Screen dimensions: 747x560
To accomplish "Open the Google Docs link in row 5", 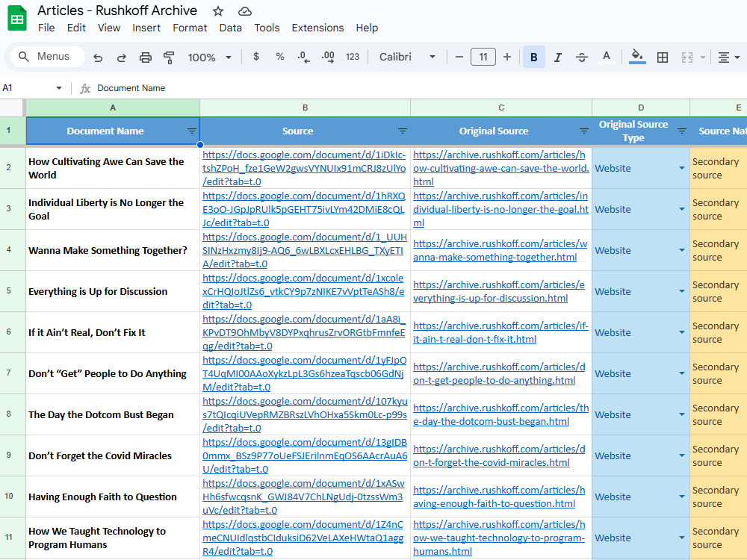I will click(303, 291).
